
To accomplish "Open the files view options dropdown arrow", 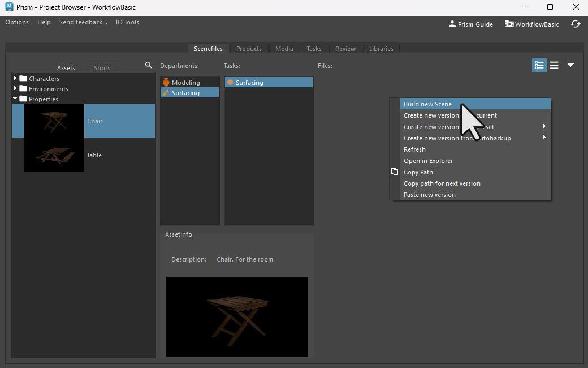I will click(570, 65).
